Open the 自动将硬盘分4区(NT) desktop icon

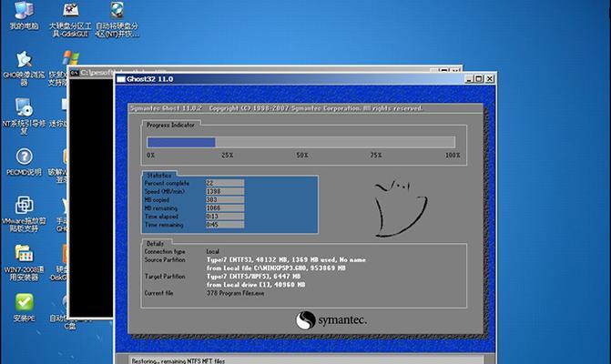(x=117, y=19)
